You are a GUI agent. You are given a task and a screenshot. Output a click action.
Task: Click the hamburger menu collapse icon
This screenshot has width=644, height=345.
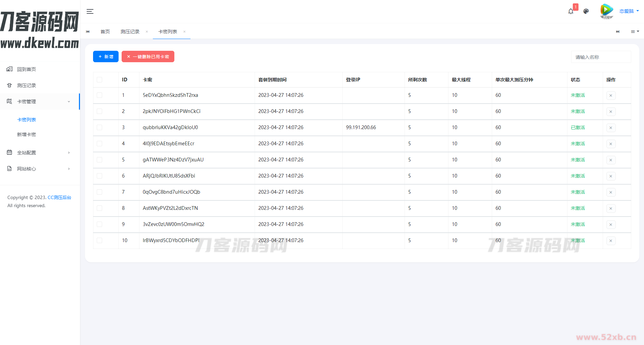click(90, 11)
